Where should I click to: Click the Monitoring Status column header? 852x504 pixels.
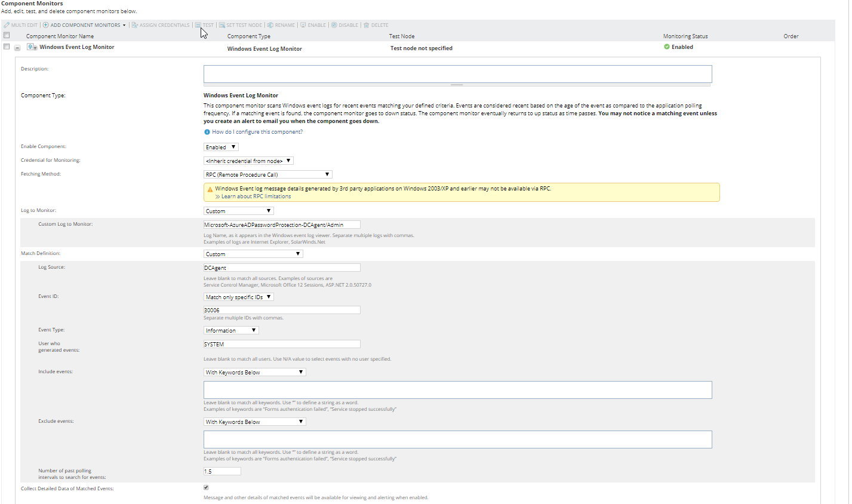click(x=685, y=36)
